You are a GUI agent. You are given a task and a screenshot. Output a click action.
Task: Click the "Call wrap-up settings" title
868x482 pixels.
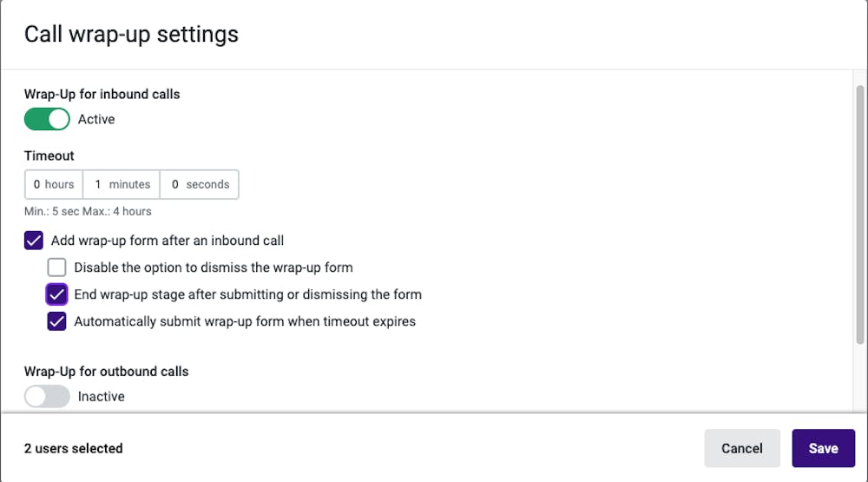[131, 35]
